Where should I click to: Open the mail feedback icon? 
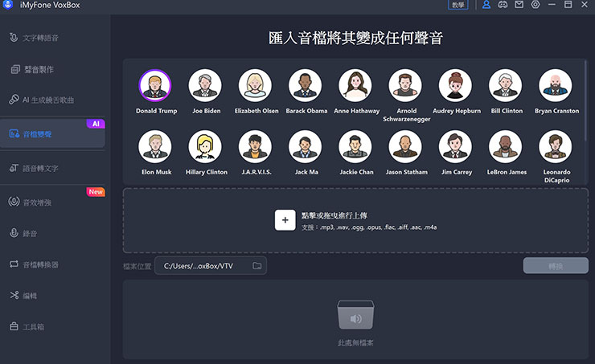(519, 5)
